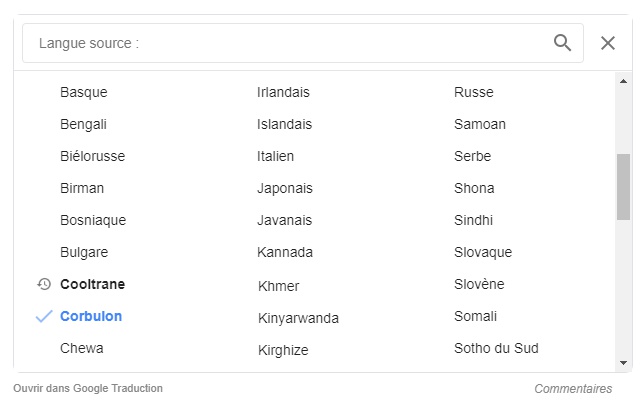
Task: Select Japonais from the language list
Action: tap(285, 188)
